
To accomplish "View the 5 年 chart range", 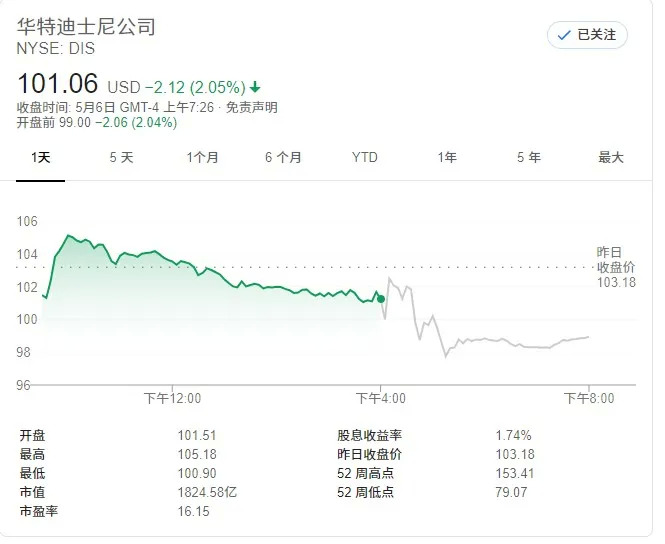I will click(x=529, y=157).
